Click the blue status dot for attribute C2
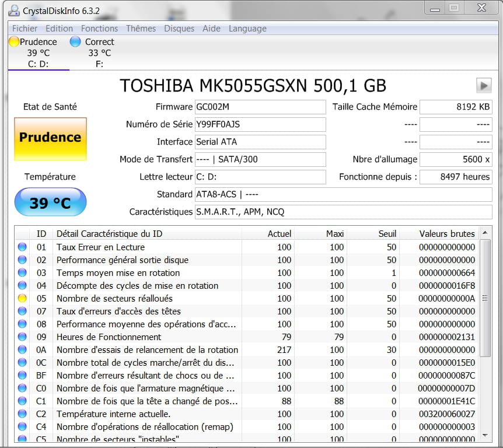The width and height of the screenshot is (503, 448). tap(22, 414)
